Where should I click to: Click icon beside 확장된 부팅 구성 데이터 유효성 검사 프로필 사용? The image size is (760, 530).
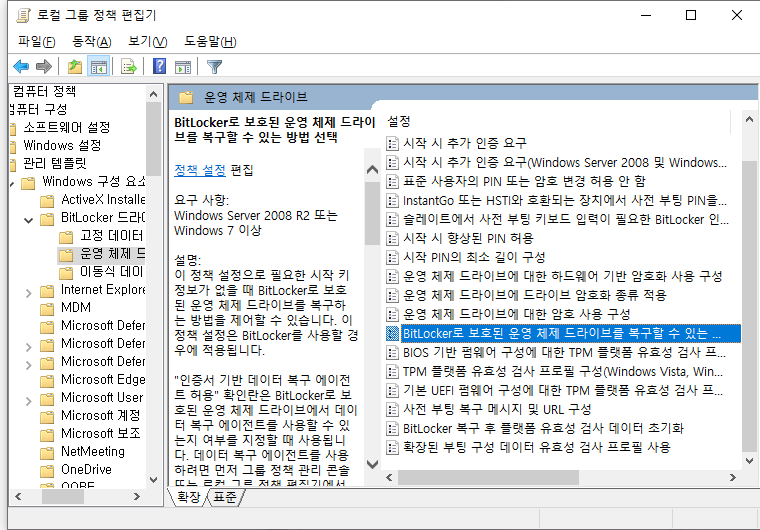click(x=392, y=448)
